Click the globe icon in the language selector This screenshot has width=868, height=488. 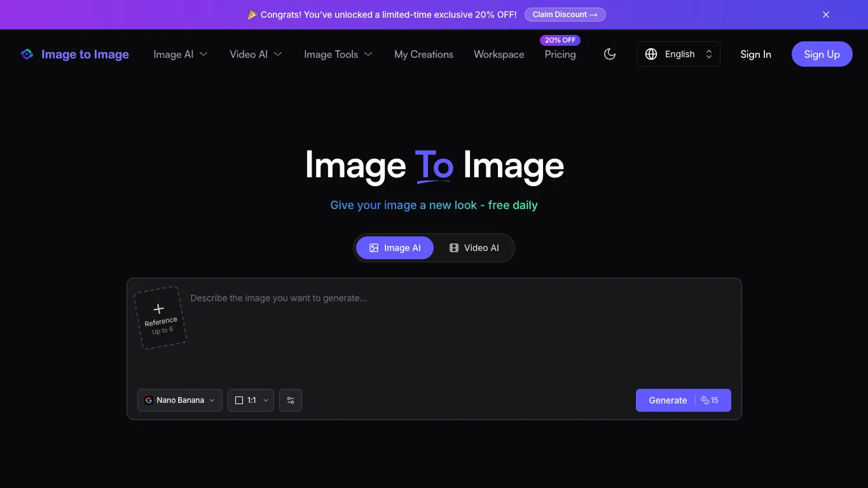[x=651, y=54]
